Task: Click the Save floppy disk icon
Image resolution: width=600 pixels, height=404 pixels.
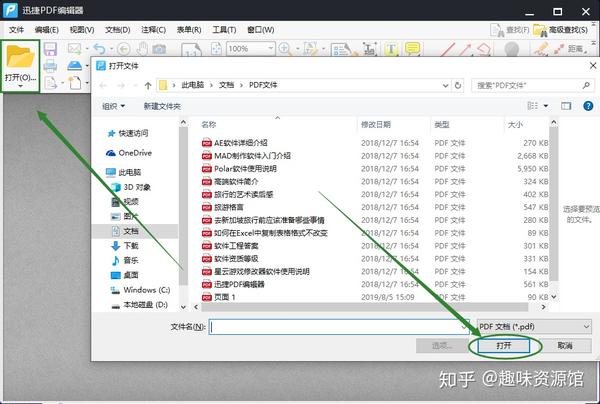Action: pyautogui.click(x=50, y=49)
